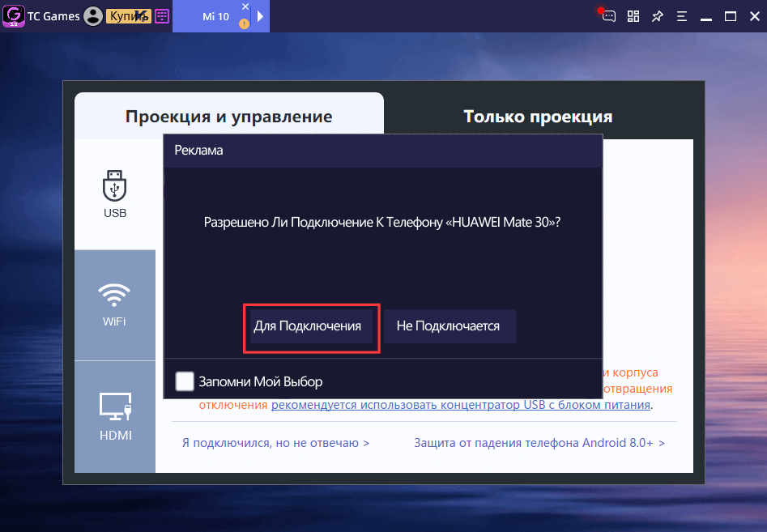Image resolution: width=767 pixels, height=532 pixels.
Task: Close the Mi 10 tab
Action: [x=245, y=6]
